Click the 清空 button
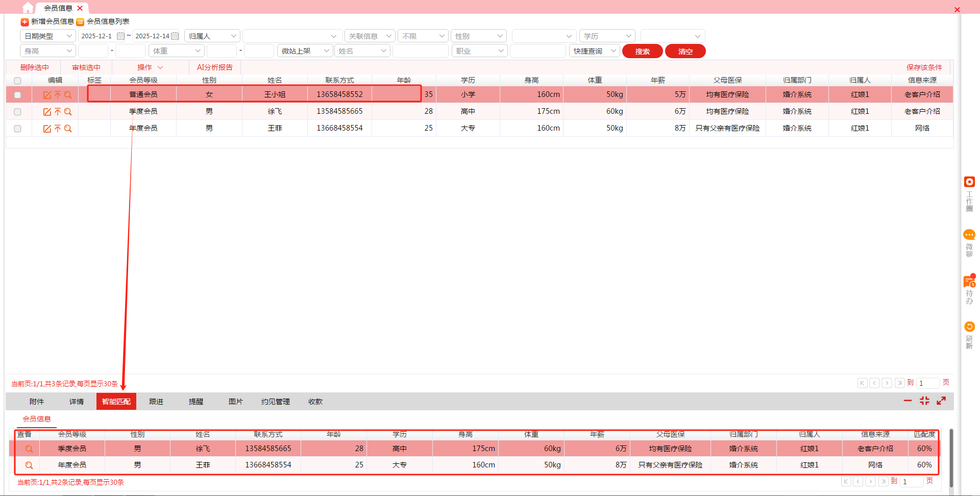This screenshot has width=980, height=496. point(685,52)
